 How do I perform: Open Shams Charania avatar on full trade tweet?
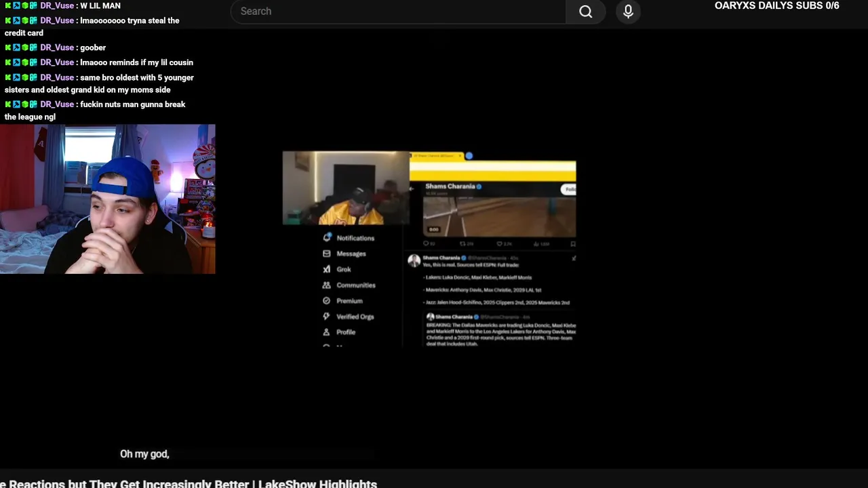click(x=414, y=261)
